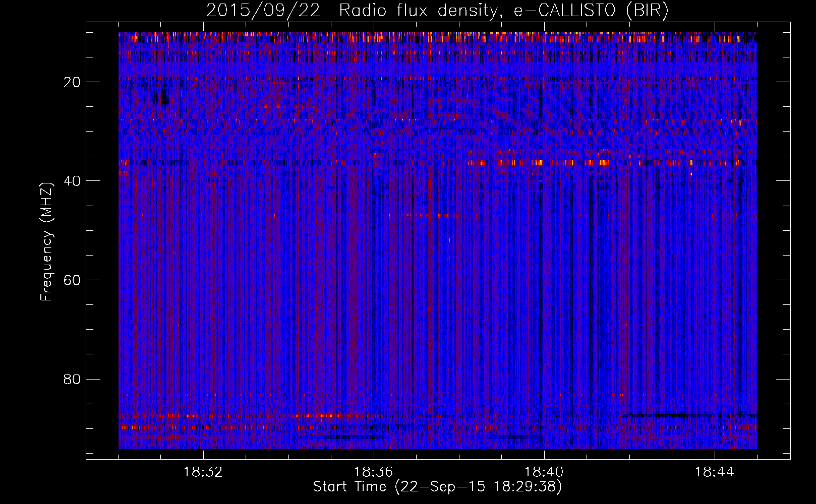Screen dimensions: 816x504
Task: Select the 60 MHz frequency tick label
Action: [72, 280]
